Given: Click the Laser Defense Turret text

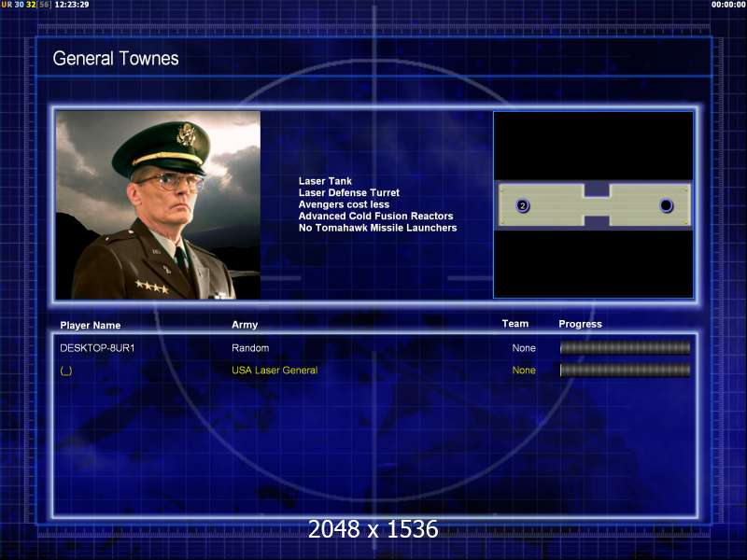Looking at the screenshot, I should pos(348,193).
